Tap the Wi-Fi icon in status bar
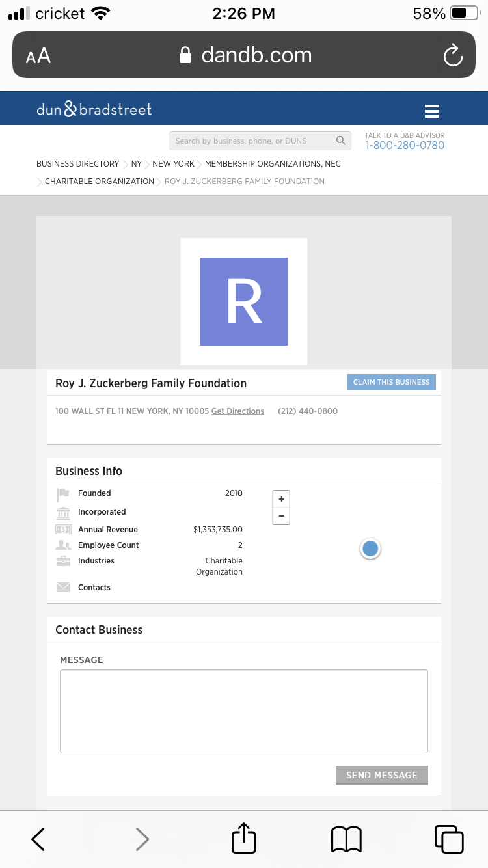488x868 pixels. (101, 12)
